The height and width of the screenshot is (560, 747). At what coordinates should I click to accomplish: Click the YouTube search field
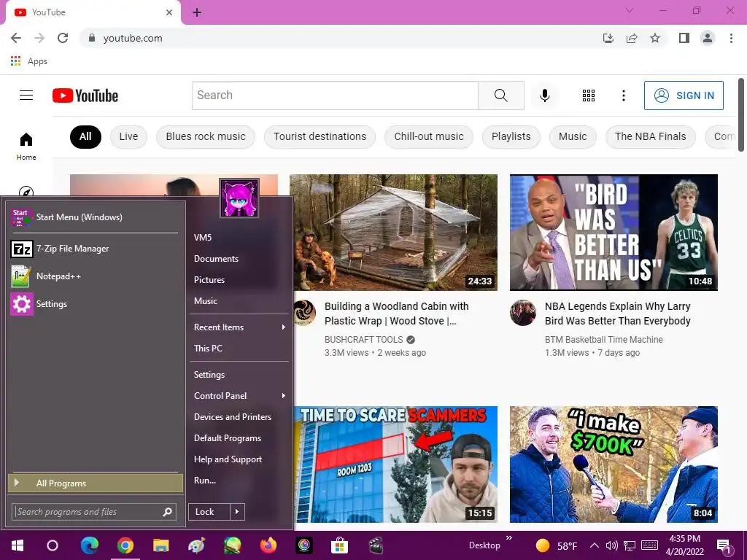pos(335,96)
